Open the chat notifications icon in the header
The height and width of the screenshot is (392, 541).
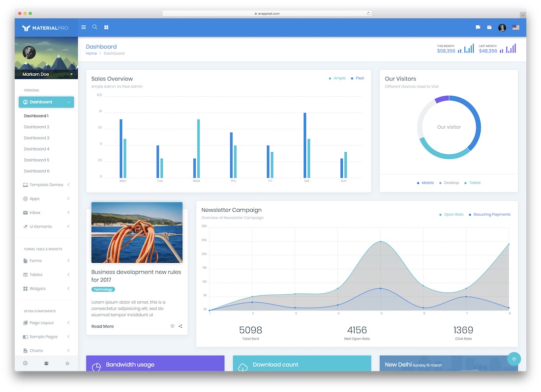(x=478, y=27)
